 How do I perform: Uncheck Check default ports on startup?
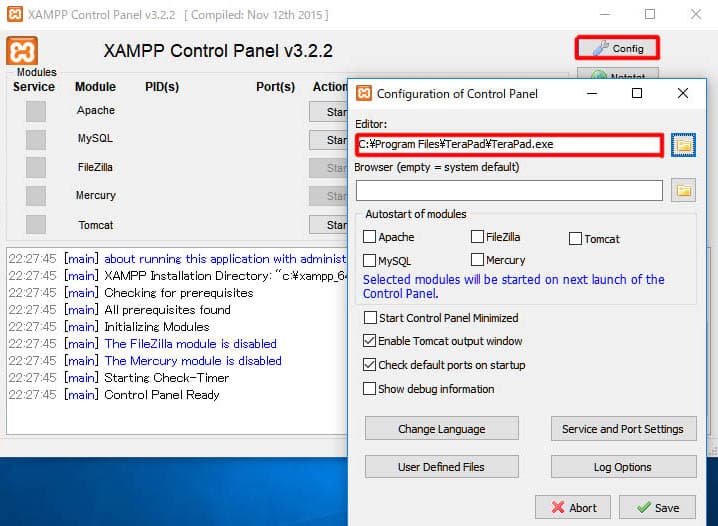pyautogui.click(x=369, y=365)
